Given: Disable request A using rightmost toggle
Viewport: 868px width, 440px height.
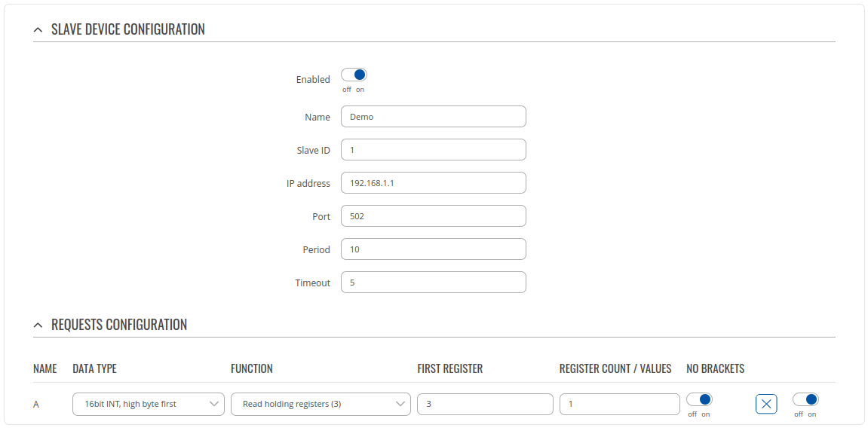Looking at the screenshot, I should (x=805, y=400).
